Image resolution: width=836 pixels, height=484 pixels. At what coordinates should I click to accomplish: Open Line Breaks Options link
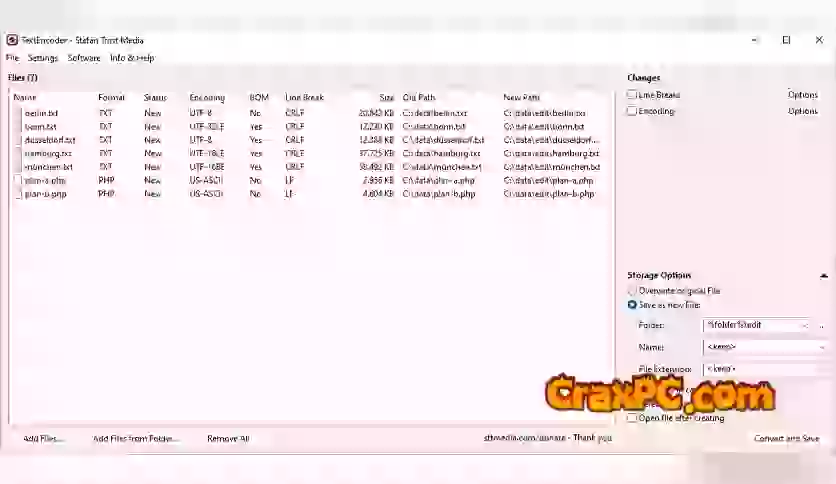[802, 95]
